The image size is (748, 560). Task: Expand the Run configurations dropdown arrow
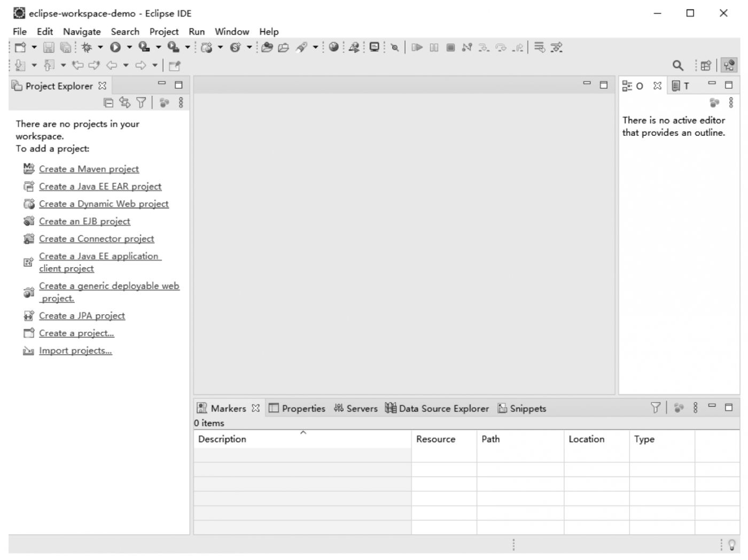129,47
